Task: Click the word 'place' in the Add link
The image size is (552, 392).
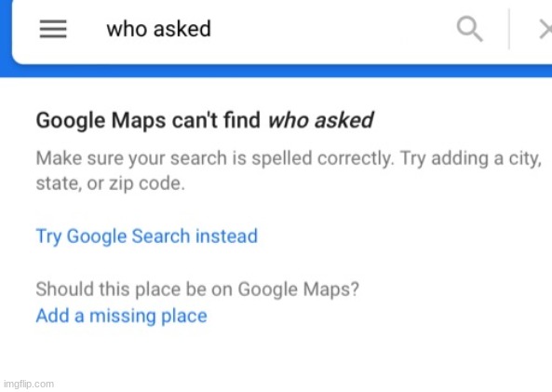Action: [x=184, y=316]
